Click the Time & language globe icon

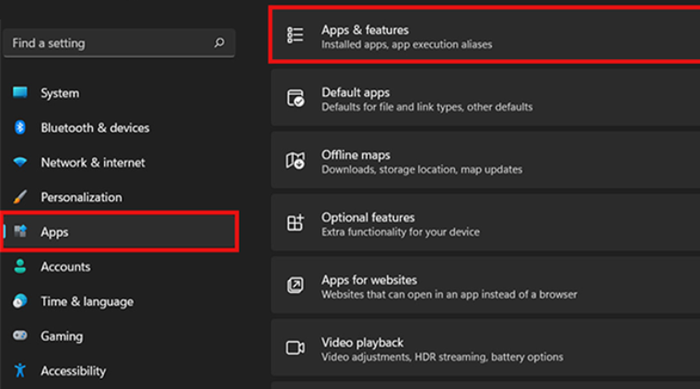[20, 301]
